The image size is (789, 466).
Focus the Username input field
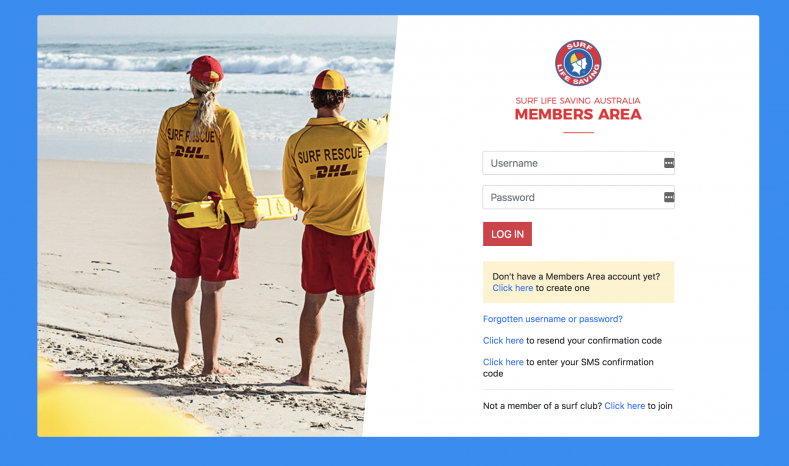point(578,163)
